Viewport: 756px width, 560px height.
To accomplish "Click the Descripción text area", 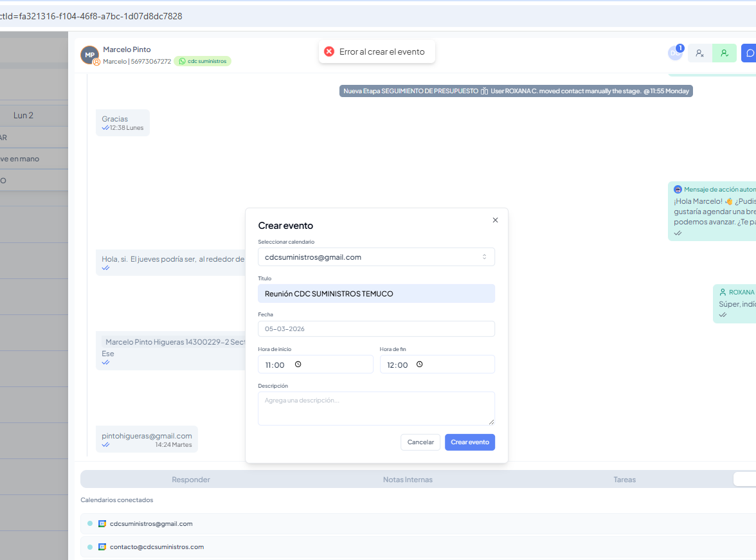I will (x=376, y=408).
